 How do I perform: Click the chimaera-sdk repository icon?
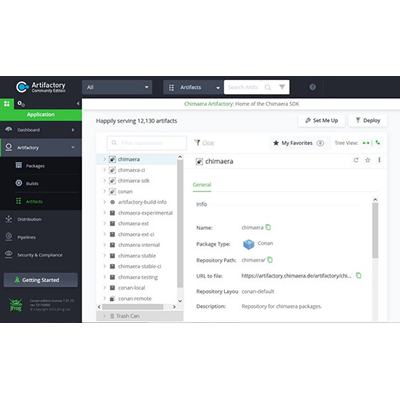112,181
